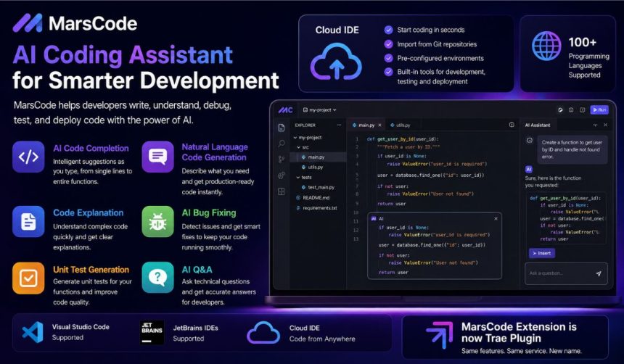Select the AI Bug Fixing bug icon

pyautogui.click(x=157, y=221)
